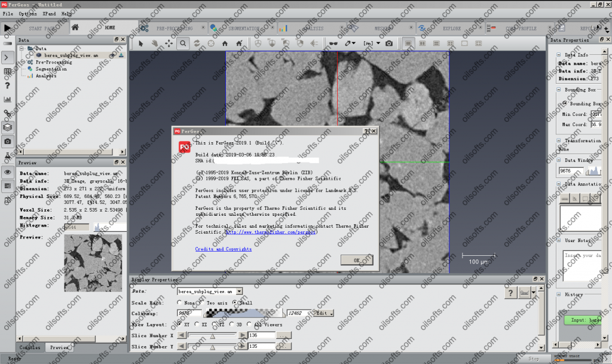Click the seek target crosshair icon
Viewport: 612px width, 364px height.
coord(211,43)
